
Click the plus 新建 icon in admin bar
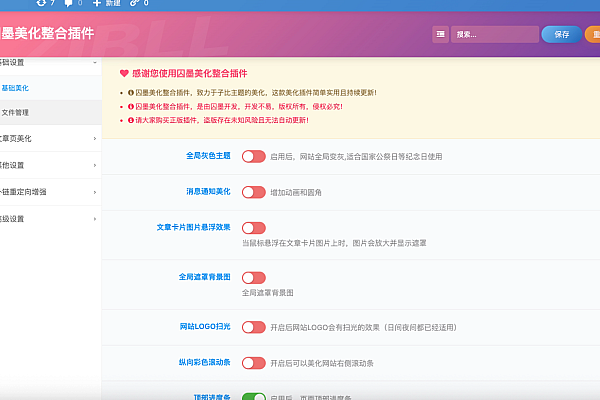(x=97, y=3)
